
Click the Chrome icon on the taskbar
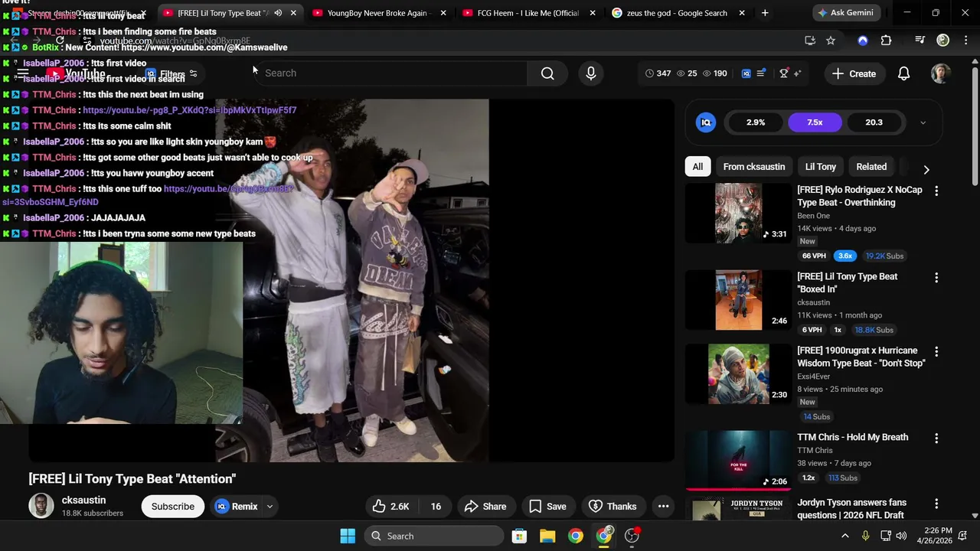coord(576,536)
